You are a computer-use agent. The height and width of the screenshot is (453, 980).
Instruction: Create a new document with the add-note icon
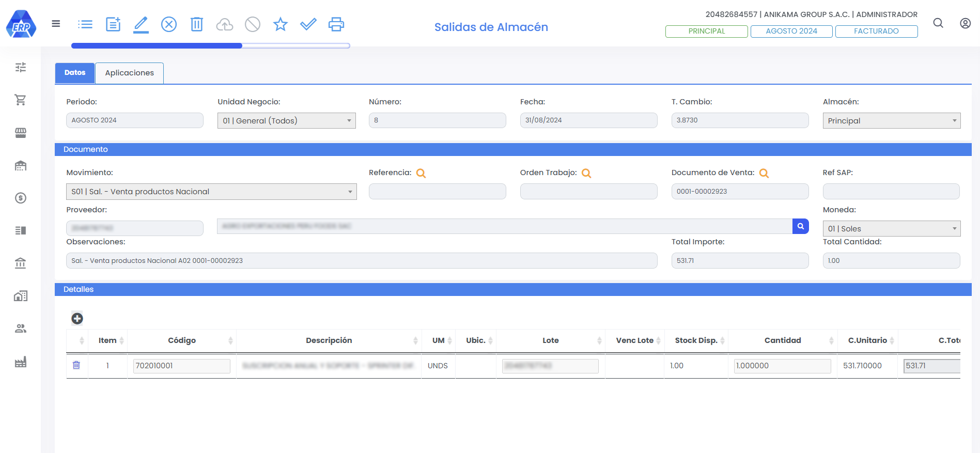tap(113, 24)
